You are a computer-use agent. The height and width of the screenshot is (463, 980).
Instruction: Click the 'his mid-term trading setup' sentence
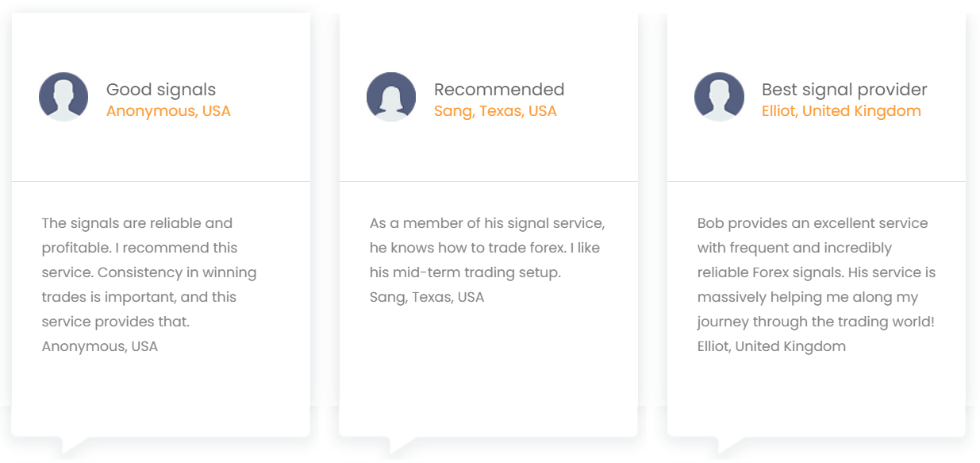pos(465,272)
